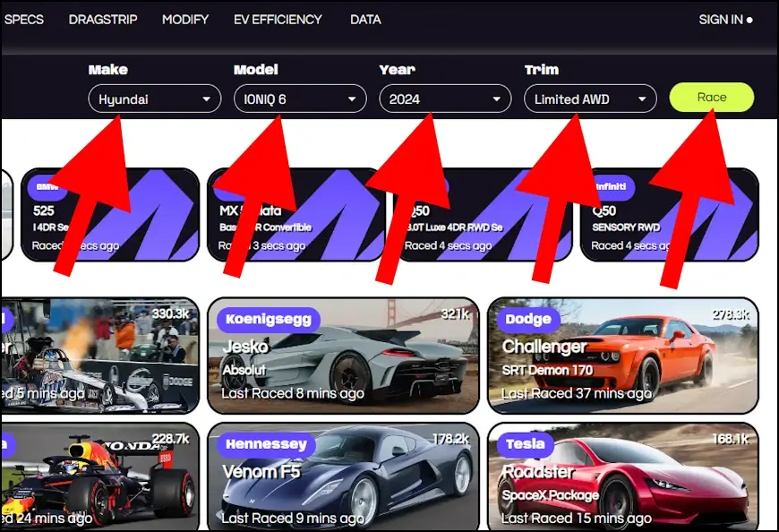Click the Koenigsegg brand badge
779x532 pixels.
(269, 319)
